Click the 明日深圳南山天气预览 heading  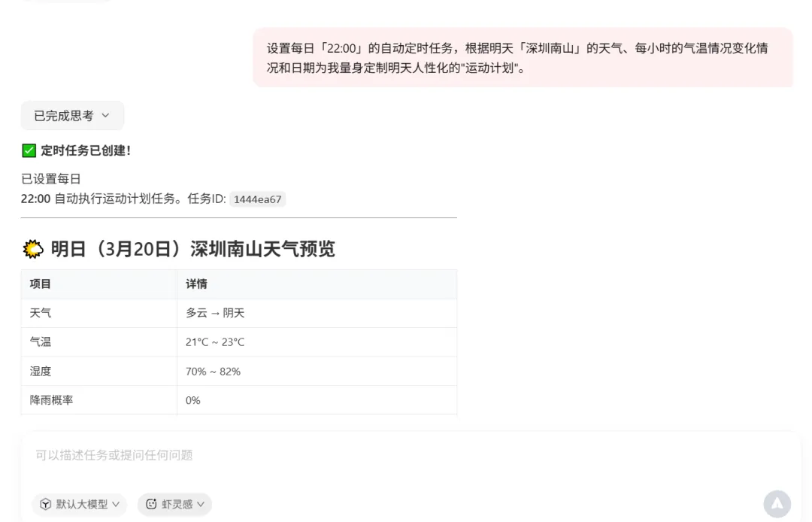(x=192, y=249)
